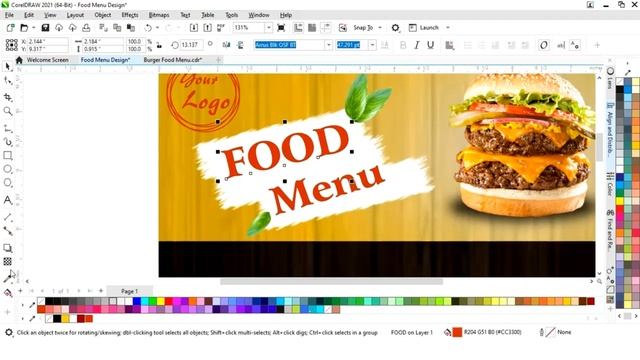Open the Object menu

[x=102, y=15]
